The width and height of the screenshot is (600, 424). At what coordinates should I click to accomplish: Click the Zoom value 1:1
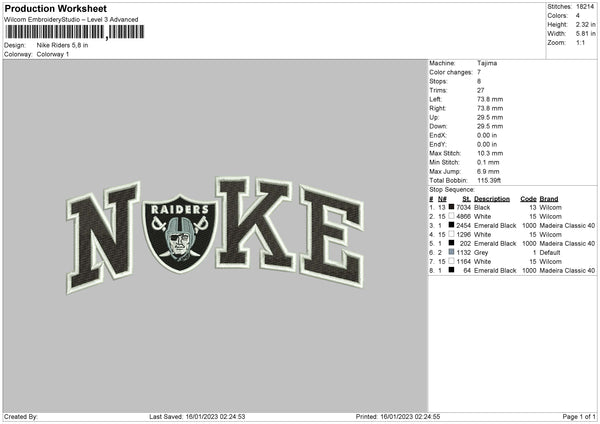point(580,43)
